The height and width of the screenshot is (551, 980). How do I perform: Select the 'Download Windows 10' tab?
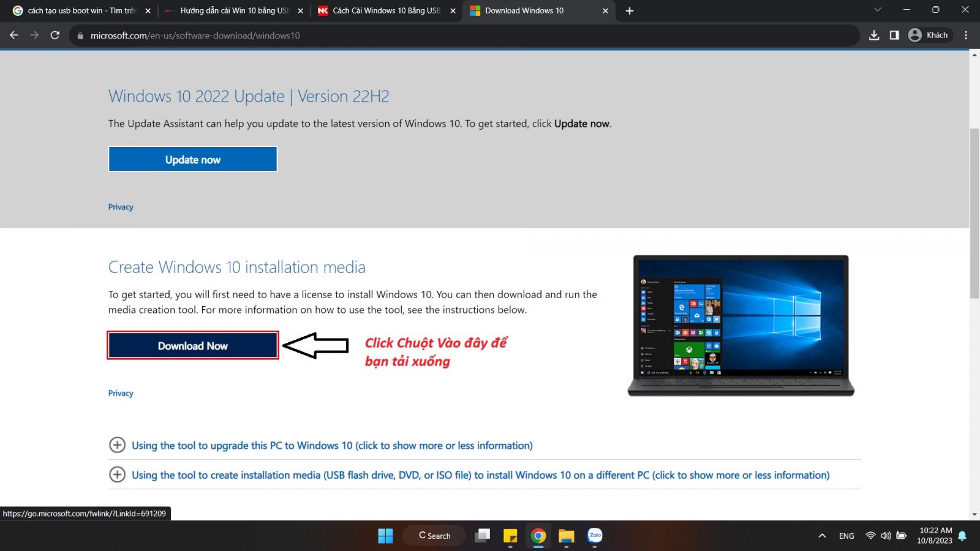pyautogui.click(x=540, y=10)
